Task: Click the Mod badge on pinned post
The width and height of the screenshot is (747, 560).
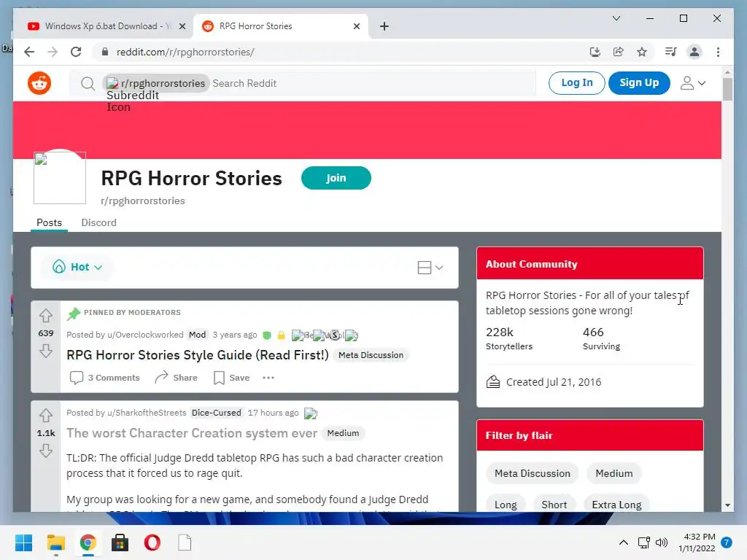Action: (197, 335)
